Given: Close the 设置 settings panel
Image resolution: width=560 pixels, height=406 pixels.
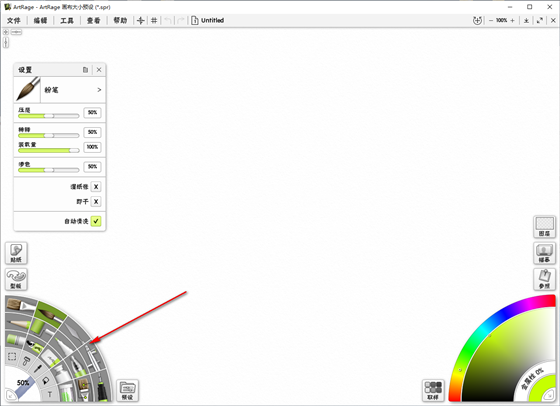Looking at the screenshot, I should 99,70.
